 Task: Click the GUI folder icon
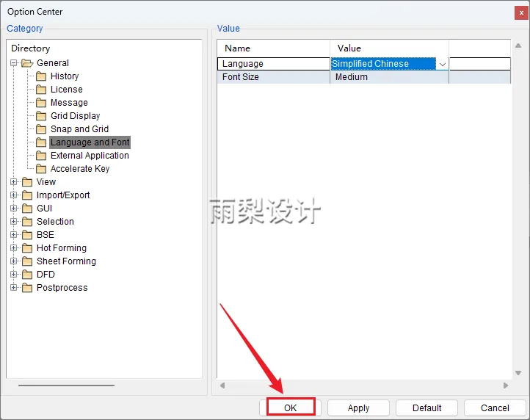pos(27,209)
